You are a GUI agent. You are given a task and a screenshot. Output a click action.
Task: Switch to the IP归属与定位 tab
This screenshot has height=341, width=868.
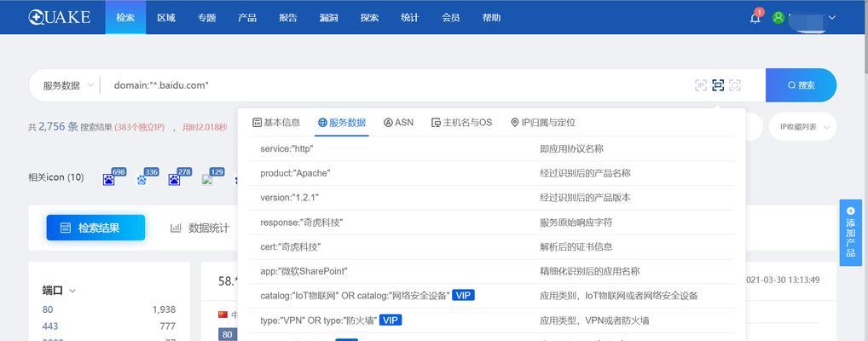542,123
